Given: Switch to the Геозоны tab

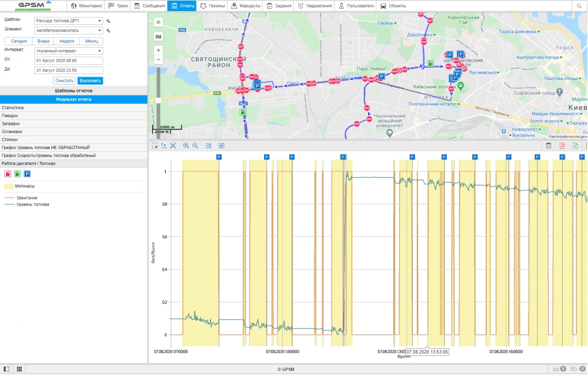Looking at the screenshot, I should (212, 6).
